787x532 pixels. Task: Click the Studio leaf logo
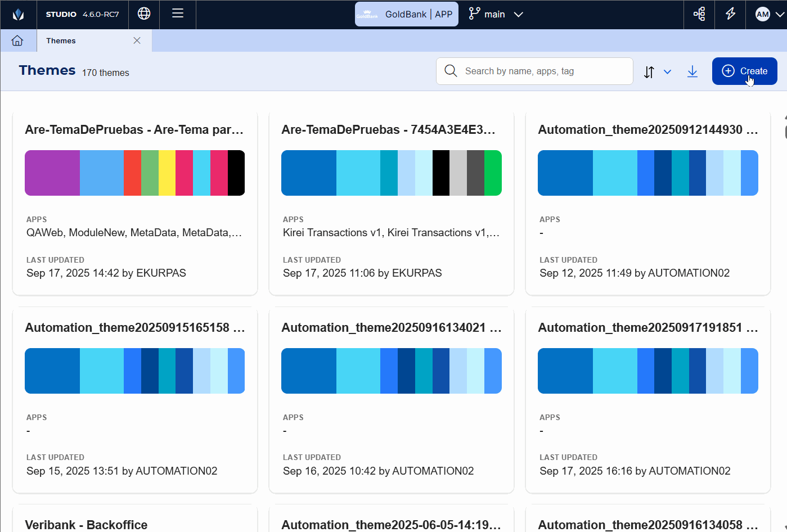click(x=17, y=14)
